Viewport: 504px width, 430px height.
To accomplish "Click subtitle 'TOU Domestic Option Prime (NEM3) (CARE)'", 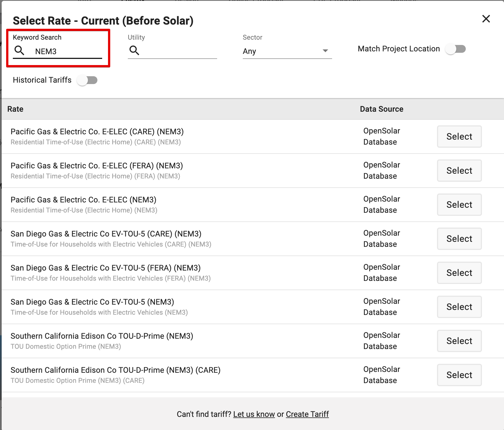I will pyautogui.click(x=78, y=381).
